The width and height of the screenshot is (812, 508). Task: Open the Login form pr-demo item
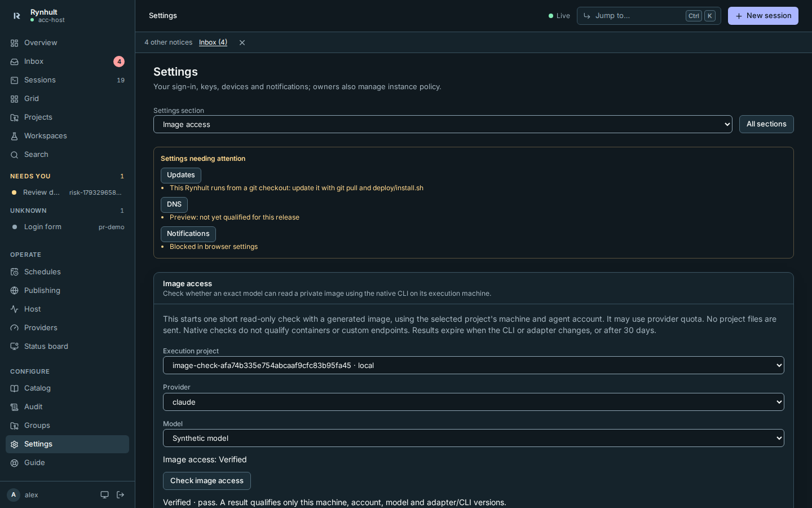pos(67,227)
